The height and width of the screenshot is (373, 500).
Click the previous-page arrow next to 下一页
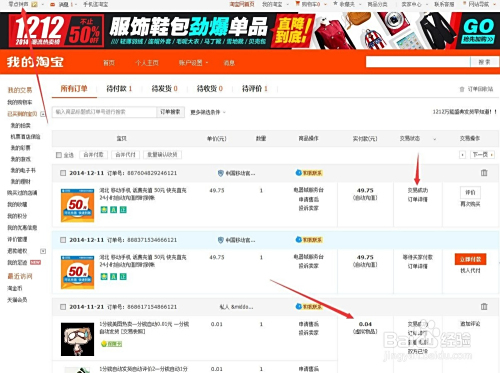click(462, 155)
